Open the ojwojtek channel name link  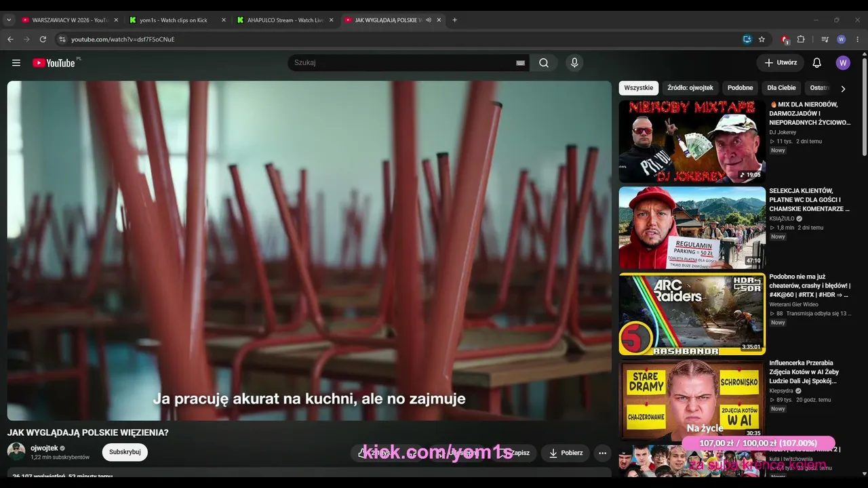point(44,448)
